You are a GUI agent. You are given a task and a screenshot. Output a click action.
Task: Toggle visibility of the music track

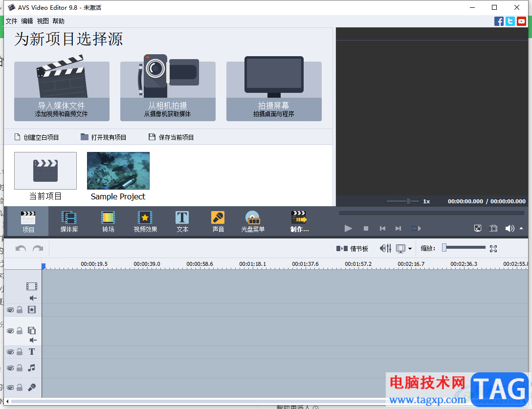point(11,368)
